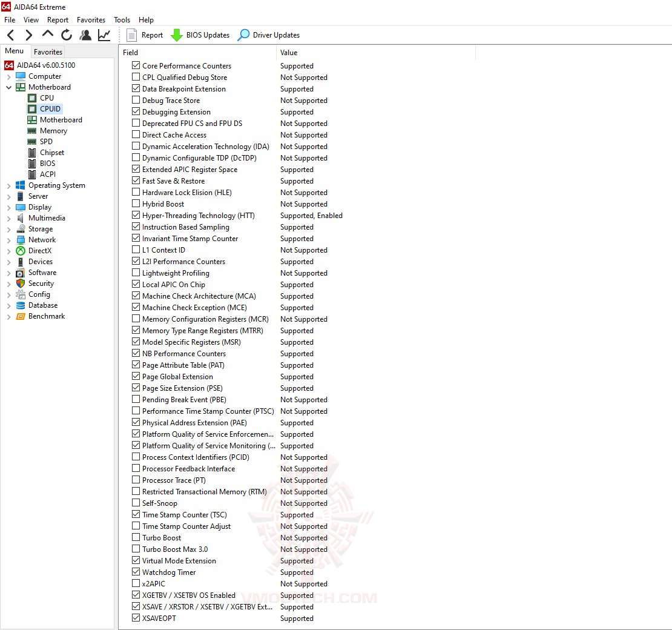This screenshot has height=630, width=672.
Task: Select the Security shield icon
Action: point(21,283)
